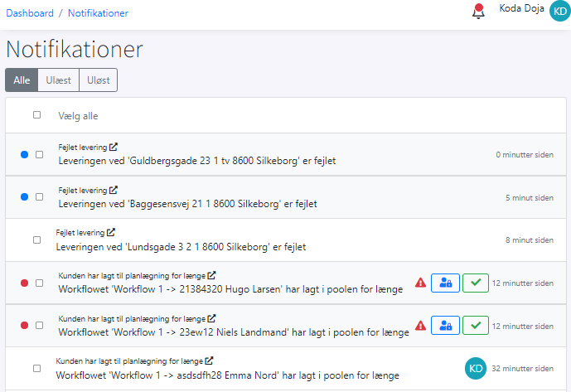Click Koda Doja user name
The height and width of the screenshot is (392, 571).
(x=521, y=8)
